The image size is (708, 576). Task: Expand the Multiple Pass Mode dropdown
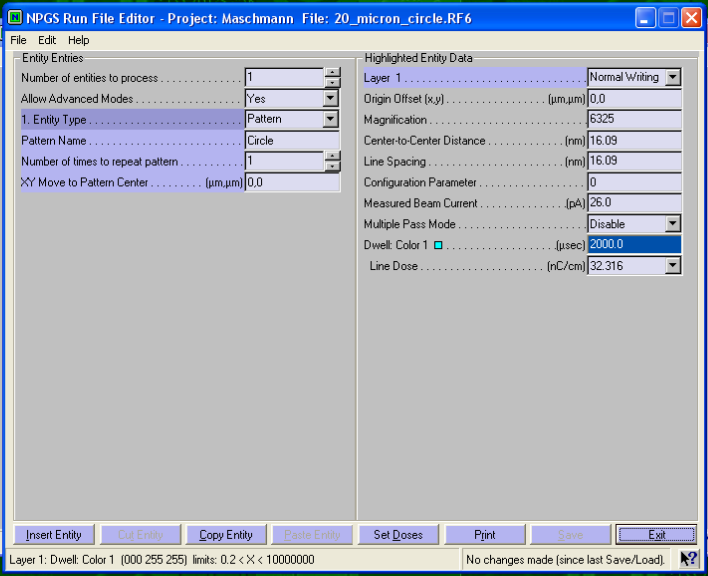pyautogui.click(x=672, y=224)
